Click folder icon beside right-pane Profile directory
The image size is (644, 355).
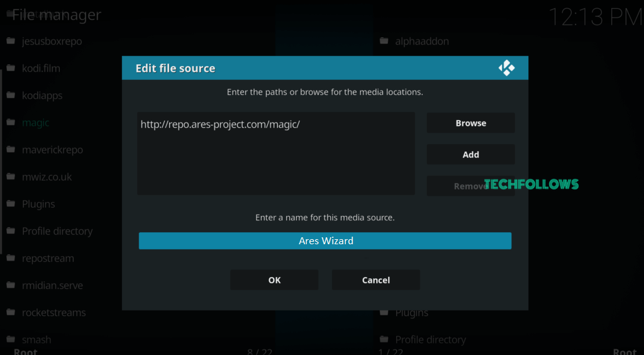(x=384, y=339)
